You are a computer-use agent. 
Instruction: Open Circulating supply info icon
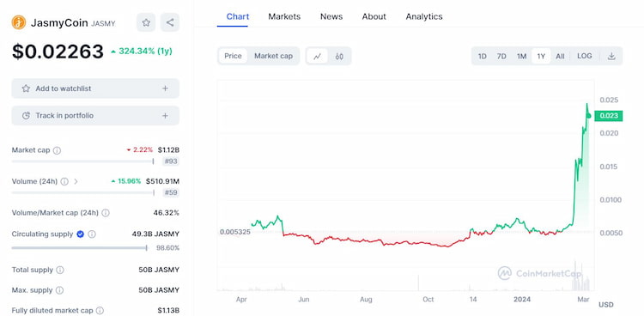click(92, 234)
